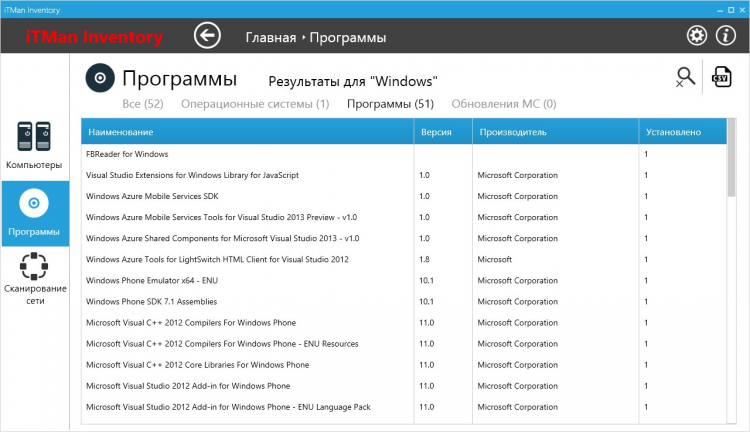Open the info icon
Viewport: 750px width, 432px height.
(726, 35)
